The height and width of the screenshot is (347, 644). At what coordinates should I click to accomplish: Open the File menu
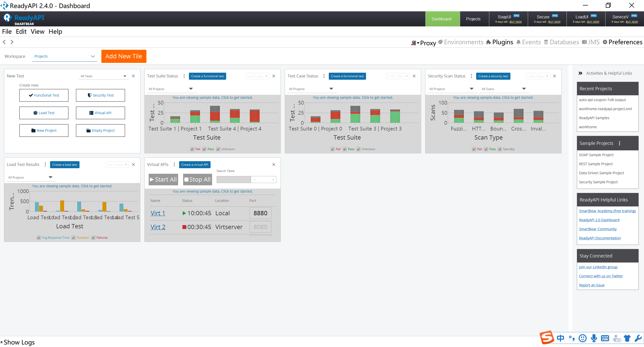[x=7, y=32]
